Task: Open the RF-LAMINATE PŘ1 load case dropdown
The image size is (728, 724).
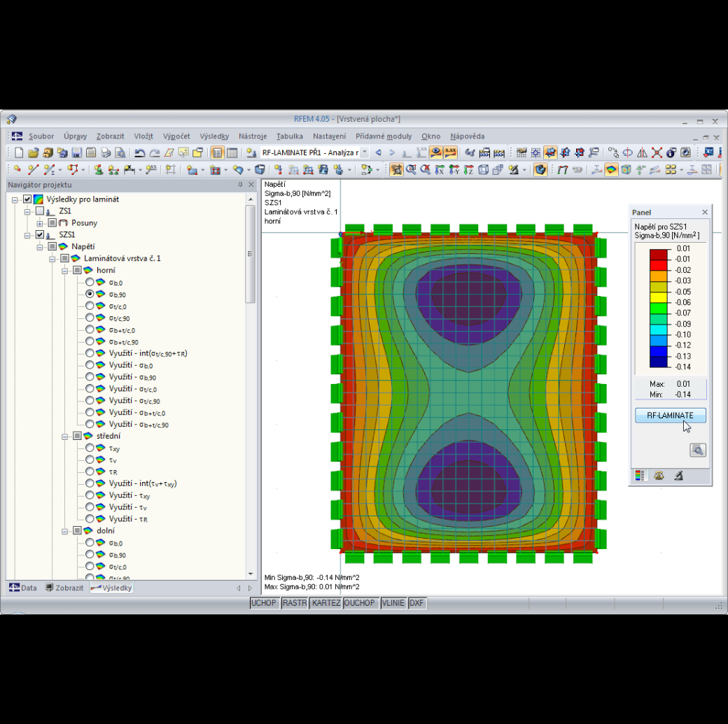Action: pyautogui.click(x=365, y=152)
